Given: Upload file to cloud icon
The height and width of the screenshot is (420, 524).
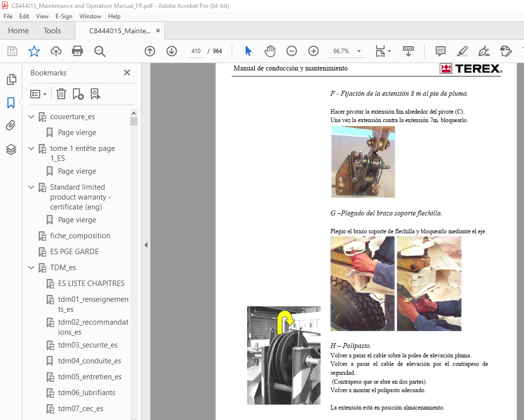Looking at the screenshot, I should [56, 51].
